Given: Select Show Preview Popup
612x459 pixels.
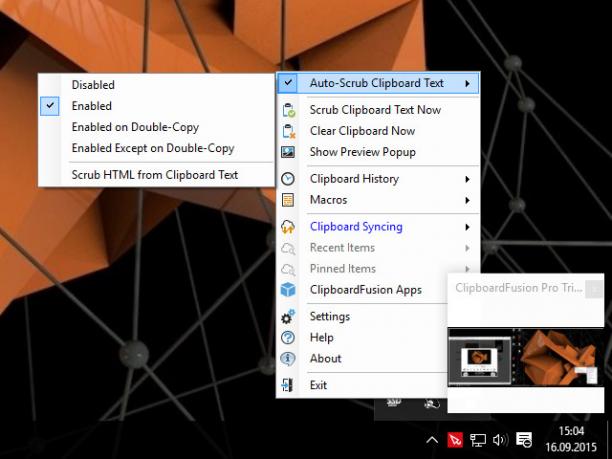Looking at the screenshot, I should (378, 152).
